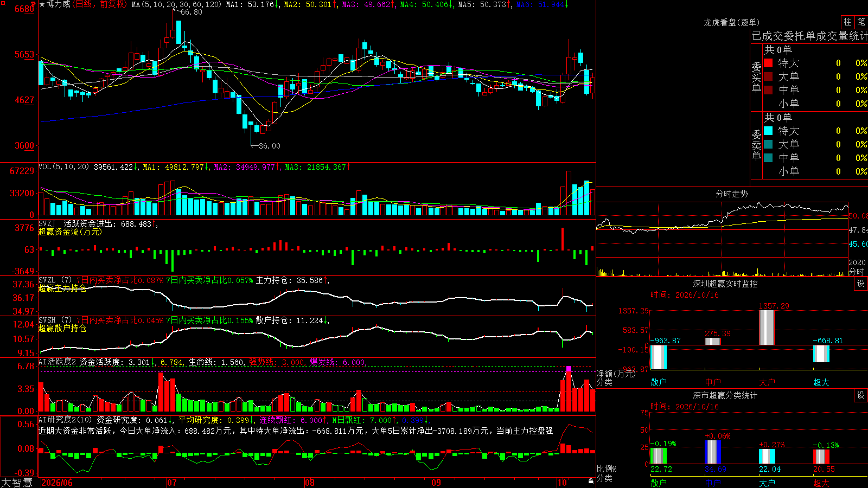The width and height of the screenshot is (868, 488).
Task: Click the AI活跃度2 indicator label
Action: [x=58, y=362]
